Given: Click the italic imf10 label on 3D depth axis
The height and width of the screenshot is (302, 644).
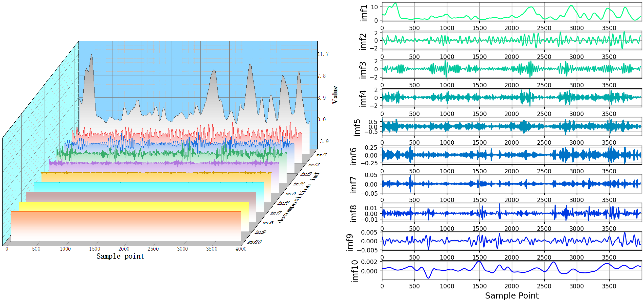Looking at the screenshot, I should 254,242.
